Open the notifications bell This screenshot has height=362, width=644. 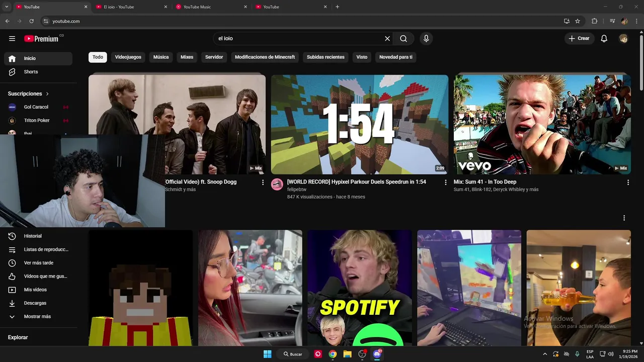(x=604, y=39)
